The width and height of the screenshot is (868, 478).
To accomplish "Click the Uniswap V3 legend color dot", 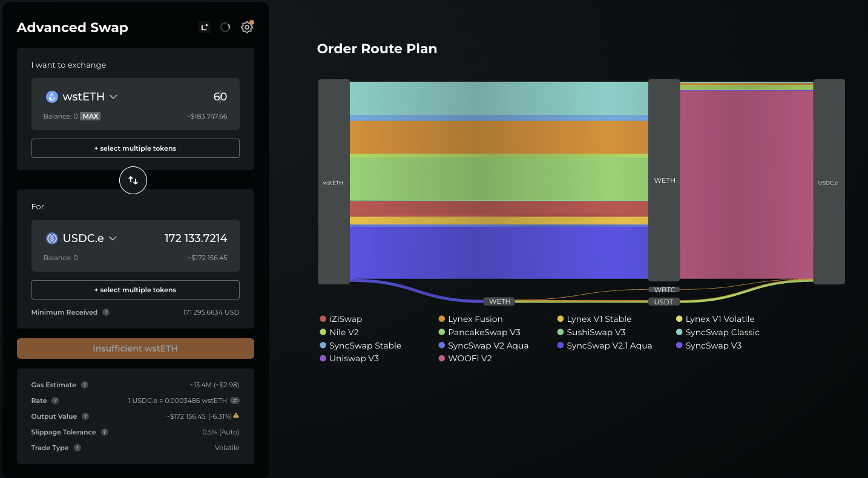I will [x=323, y=359].
